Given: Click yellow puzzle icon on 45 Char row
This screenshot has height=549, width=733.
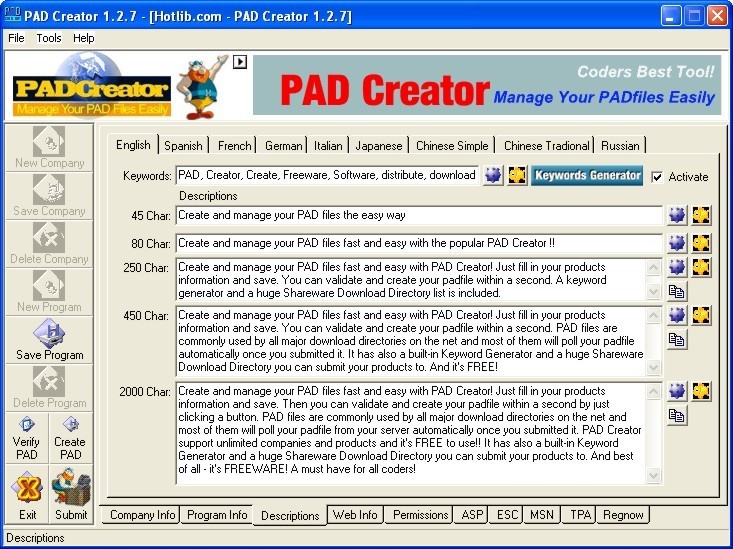Looking at the screenshot, I should 701,216.
